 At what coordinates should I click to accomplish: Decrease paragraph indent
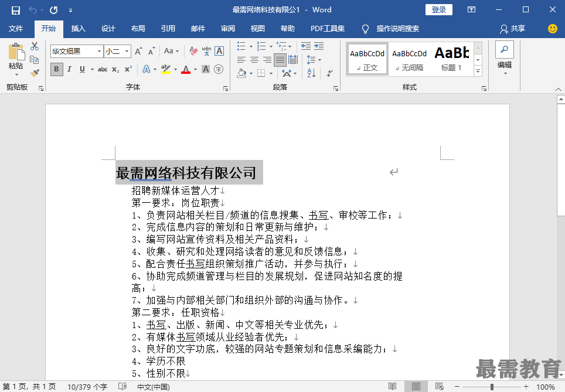(x=305, y=46)
